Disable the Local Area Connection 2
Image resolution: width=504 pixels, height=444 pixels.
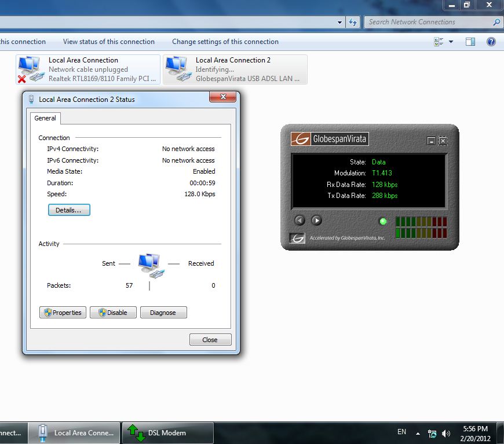click(x=113, y=312)
